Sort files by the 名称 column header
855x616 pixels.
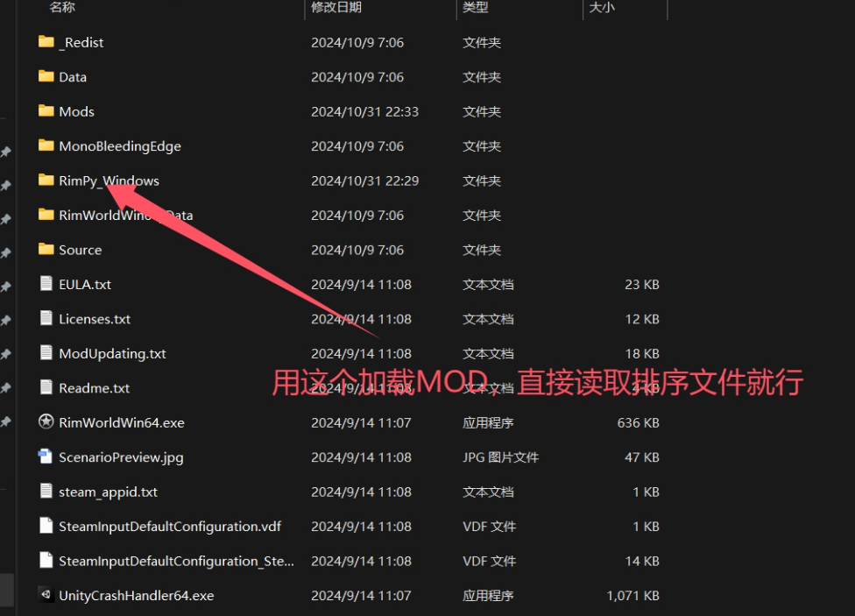(x=62, y=8)
